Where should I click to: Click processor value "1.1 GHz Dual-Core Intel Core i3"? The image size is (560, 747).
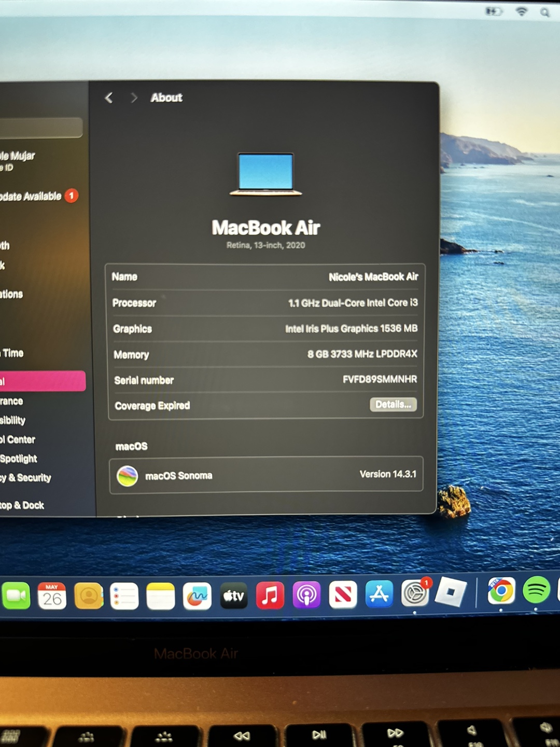point(353,303)
